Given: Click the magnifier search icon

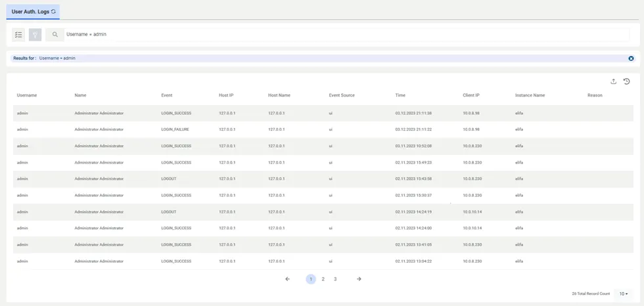Looking at the screenshot, I should point(55,35).
